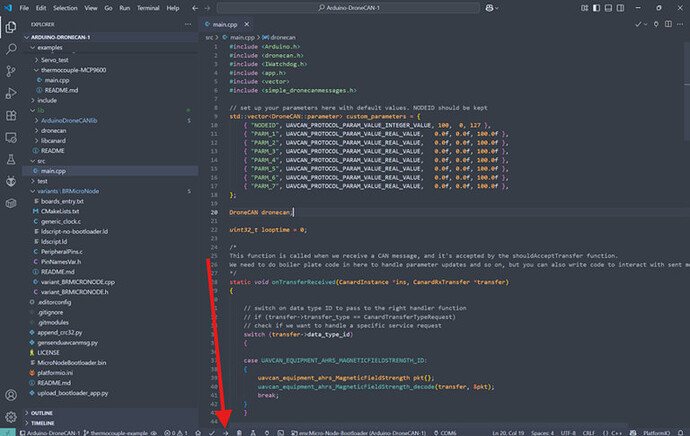Click the PlatformIO Serial Monitor plug icon
This screenshot has width=690, height=436.
267,432
